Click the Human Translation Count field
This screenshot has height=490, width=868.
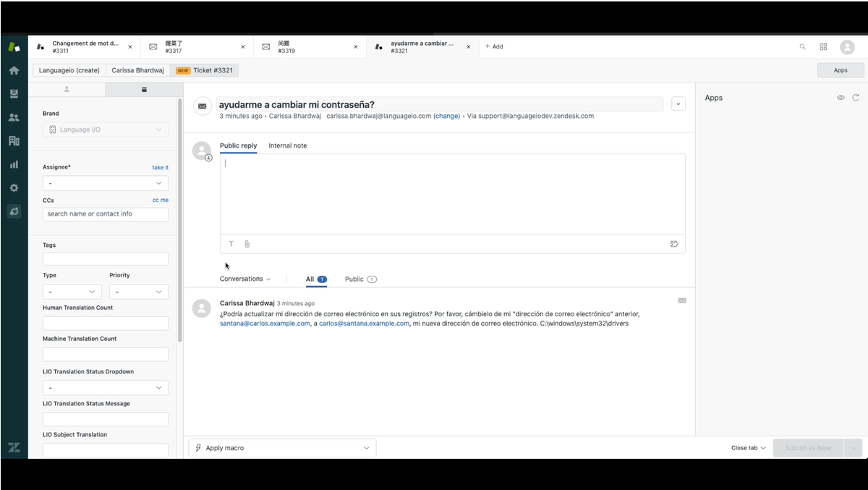coord(106,324)
